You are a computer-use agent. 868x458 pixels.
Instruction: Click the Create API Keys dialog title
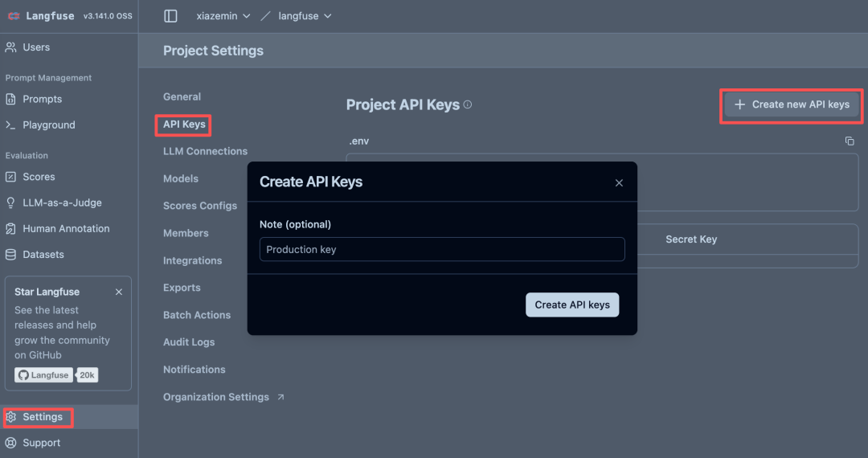pyautogui.click(x=310, y=182)
